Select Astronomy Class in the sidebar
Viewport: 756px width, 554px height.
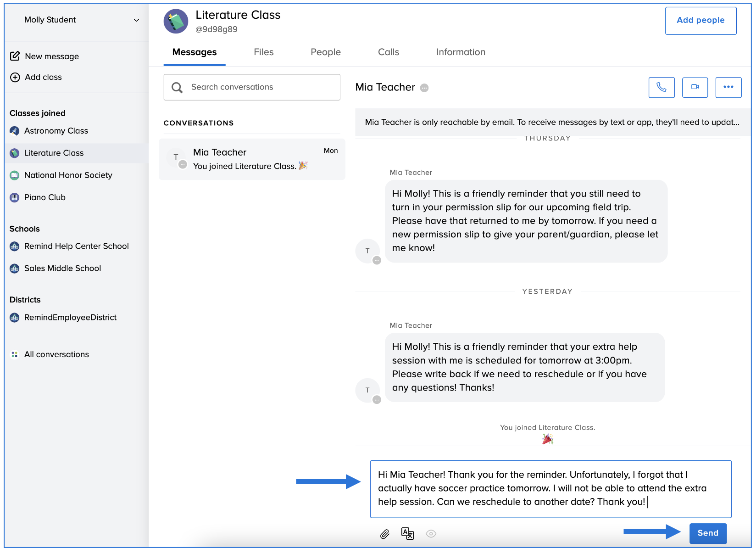click(56, 131)
